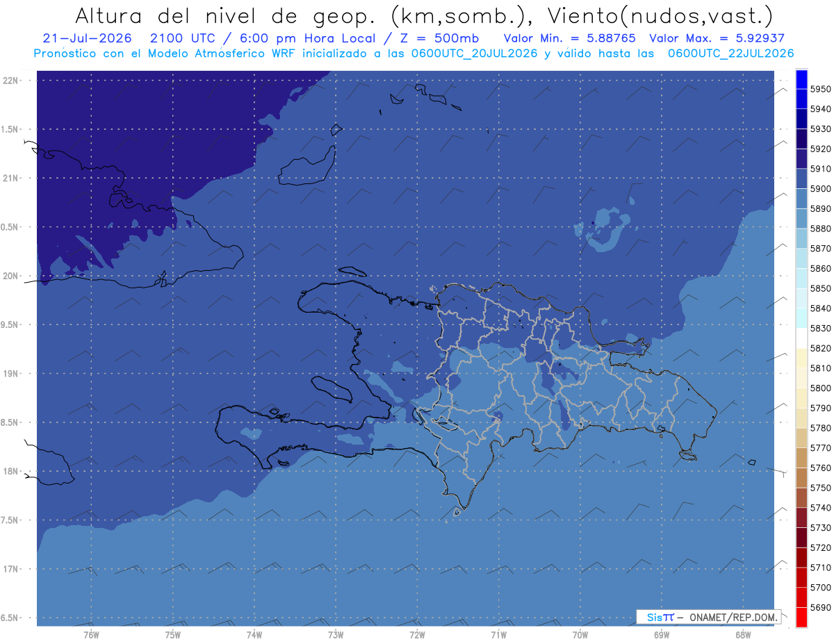Pick the legend swatch between 5740 and 5730
The image size is (834, 644).
[x=801, y=518]
